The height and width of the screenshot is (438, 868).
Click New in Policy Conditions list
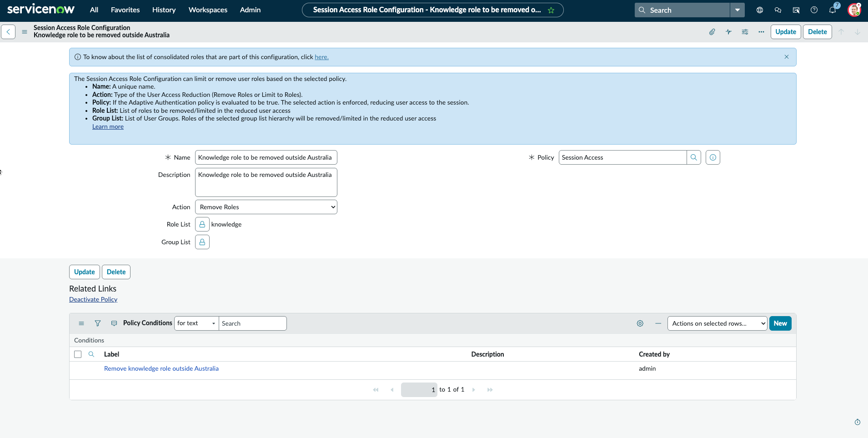coord(780,323)
